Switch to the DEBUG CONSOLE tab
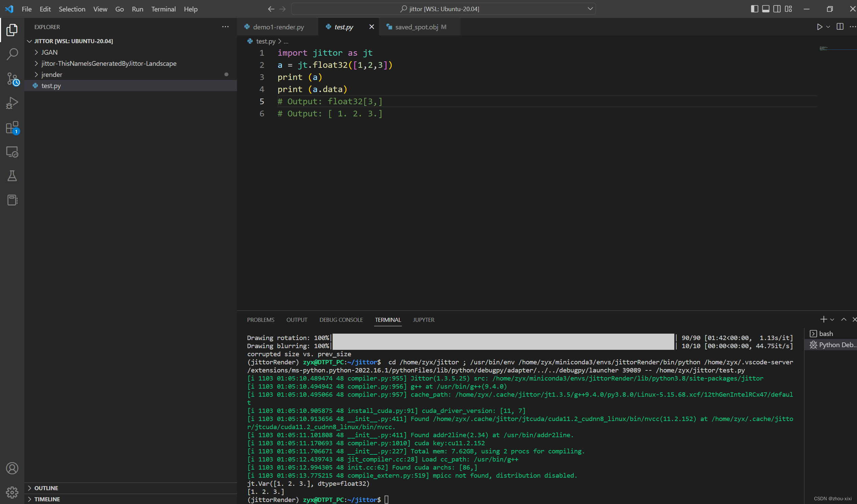857x504 pixels. pyautogui.click(x=341, y=320)
